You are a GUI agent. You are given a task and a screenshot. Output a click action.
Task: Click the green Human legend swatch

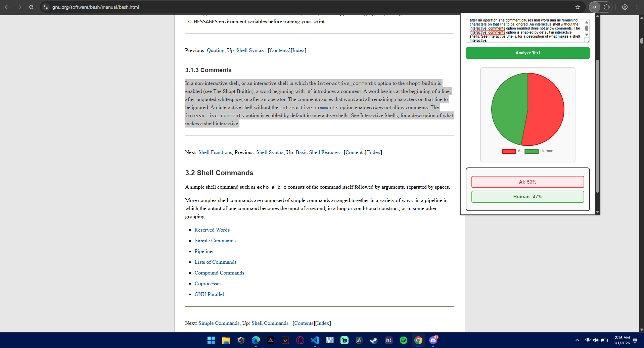[531, 151]
